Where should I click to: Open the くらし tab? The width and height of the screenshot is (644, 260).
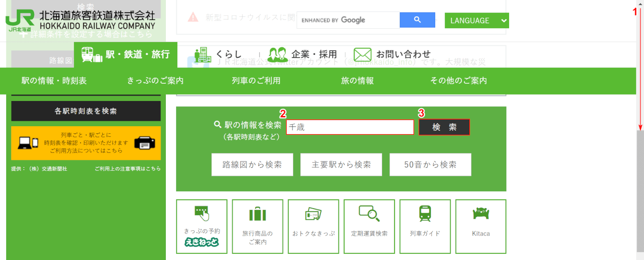click(x=219, y=54)
